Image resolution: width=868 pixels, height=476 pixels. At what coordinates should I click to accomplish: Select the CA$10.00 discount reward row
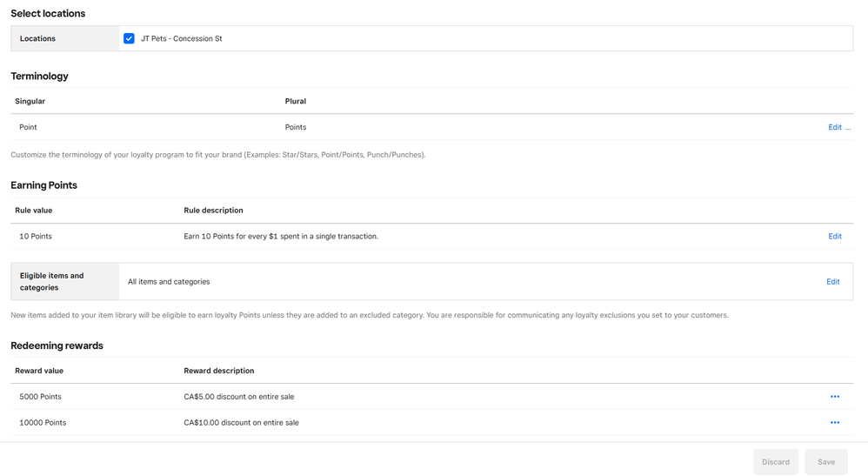[431, 422]
